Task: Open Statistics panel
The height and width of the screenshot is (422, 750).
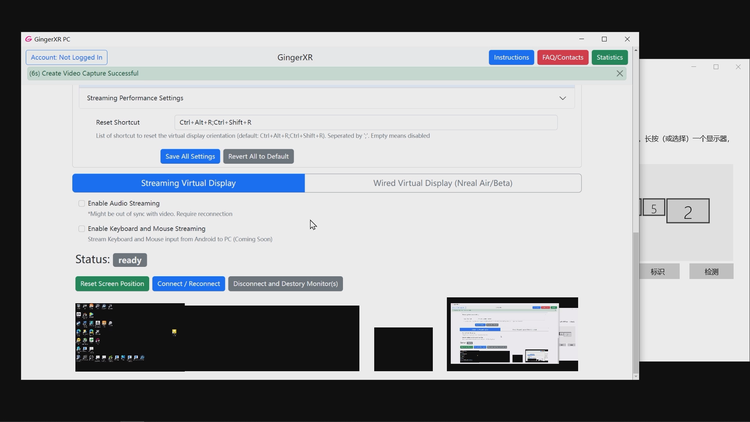Action: pos(609,57)
